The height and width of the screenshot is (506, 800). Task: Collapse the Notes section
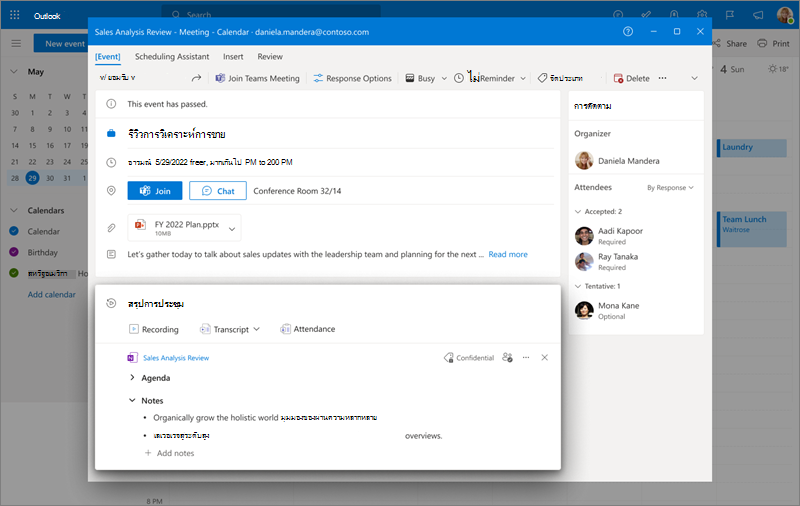[x=132, y=400]
